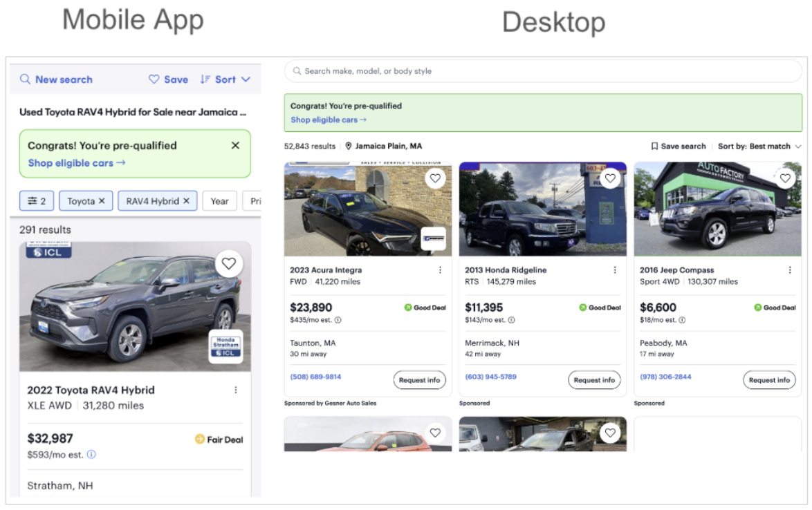
Task: Open options menu for Toyota RAV4 Hybrid
Action: point(236,390)
